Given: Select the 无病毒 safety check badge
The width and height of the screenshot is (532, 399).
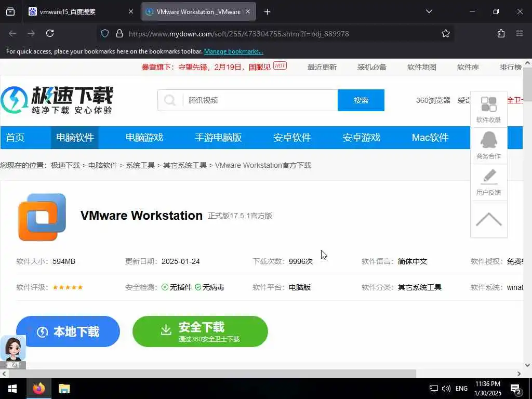Looking at the screenshot, I should coord(210,287).
